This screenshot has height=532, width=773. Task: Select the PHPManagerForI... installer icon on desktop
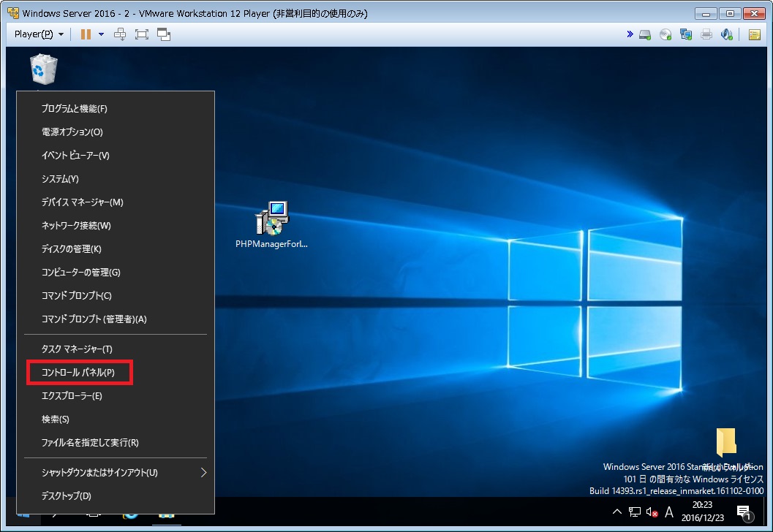[x=271, y=224]
